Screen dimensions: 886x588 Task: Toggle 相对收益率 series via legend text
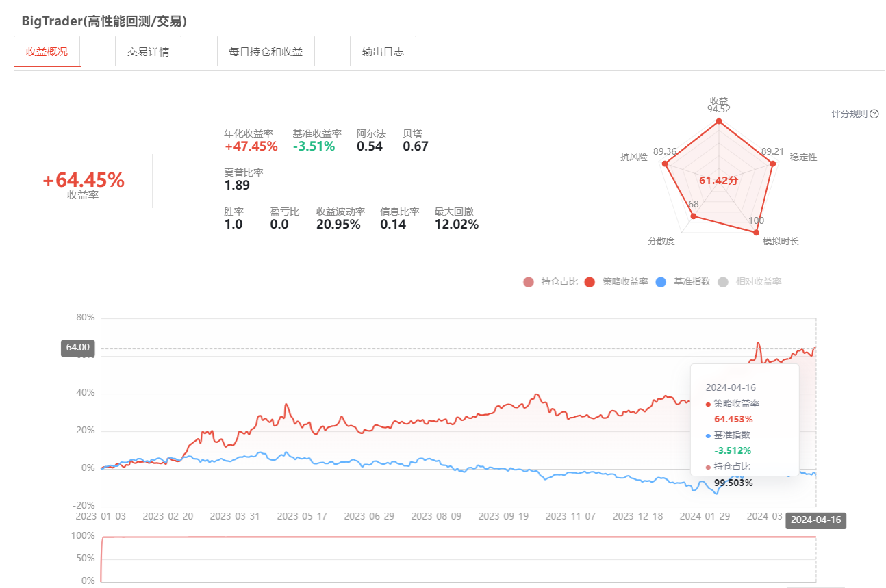pos(759,282)
